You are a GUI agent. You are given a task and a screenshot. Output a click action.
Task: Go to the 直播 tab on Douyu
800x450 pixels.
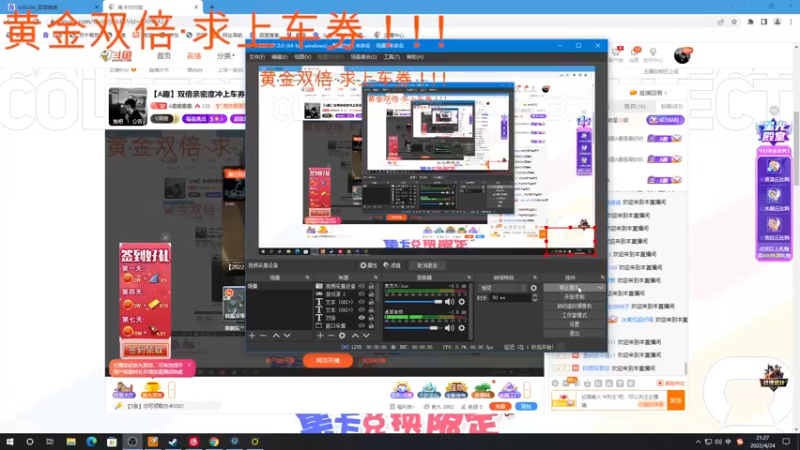tap(194, 56)
